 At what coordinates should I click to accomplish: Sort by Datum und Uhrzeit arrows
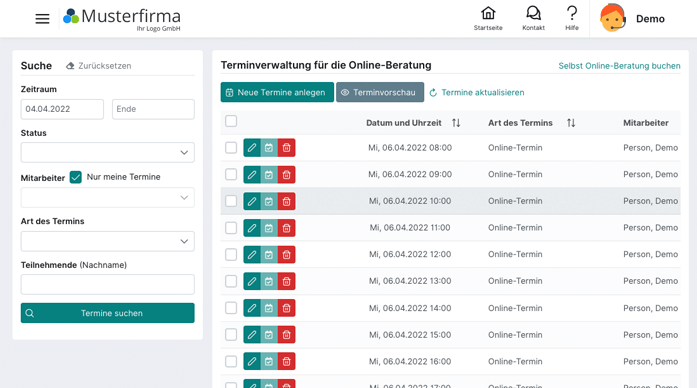pos(456,123)
